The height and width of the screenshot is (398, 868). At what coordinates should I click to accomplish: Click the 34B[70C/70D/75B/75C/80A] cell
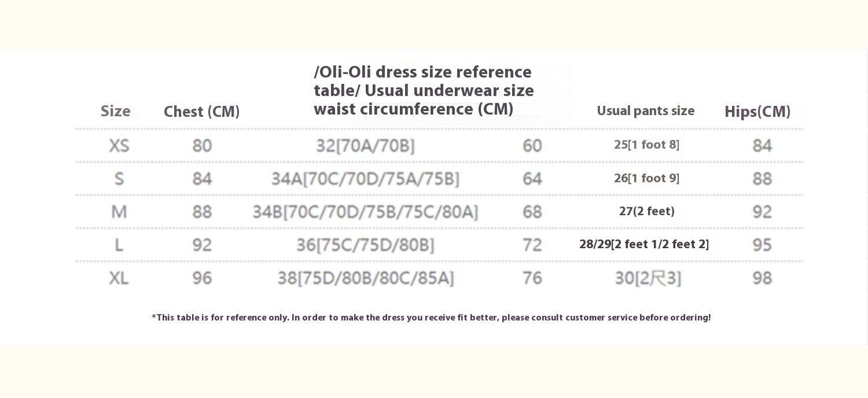tap(365, 212)
